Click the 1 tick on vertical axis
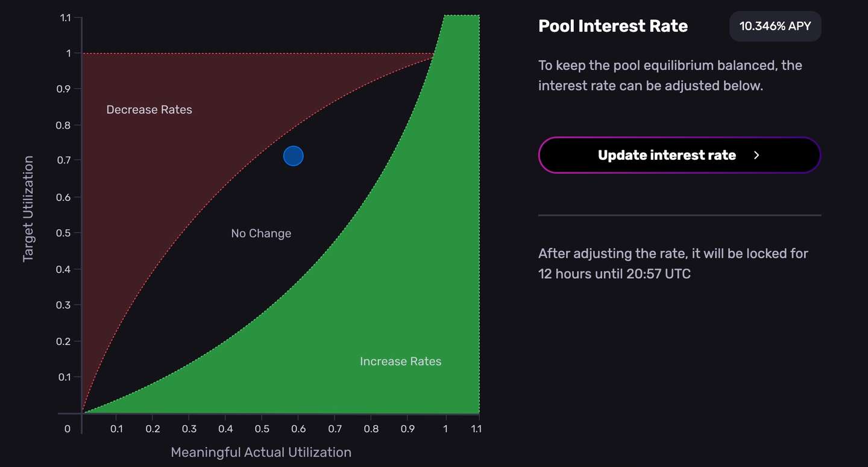The image size is (868, 467). click(x=69, y=53)
